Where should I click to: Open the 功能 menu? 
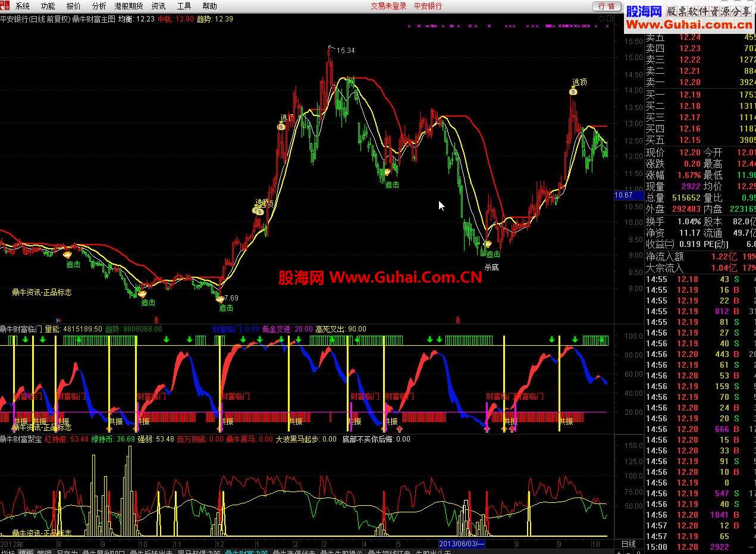(48, 6)
